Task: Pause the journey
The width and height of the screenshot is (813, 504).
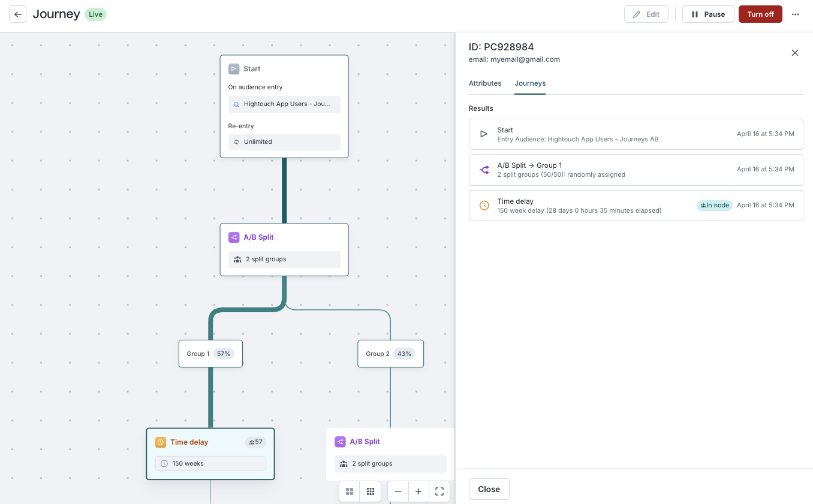Action: point(708,14)
